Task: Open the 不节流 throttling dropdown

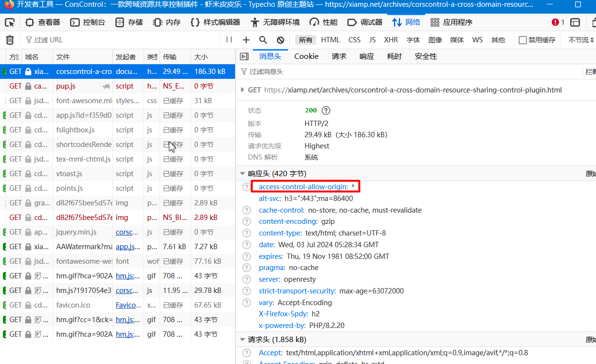Action: [579, 39]
